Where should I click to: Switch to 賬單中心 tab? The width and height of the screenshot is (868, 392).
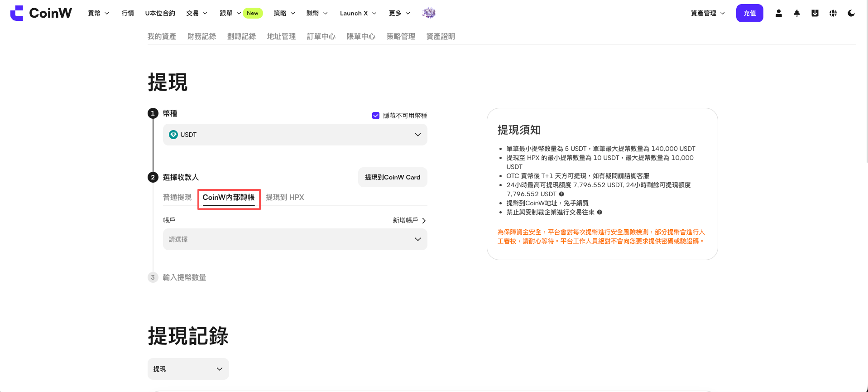[361, 36]
